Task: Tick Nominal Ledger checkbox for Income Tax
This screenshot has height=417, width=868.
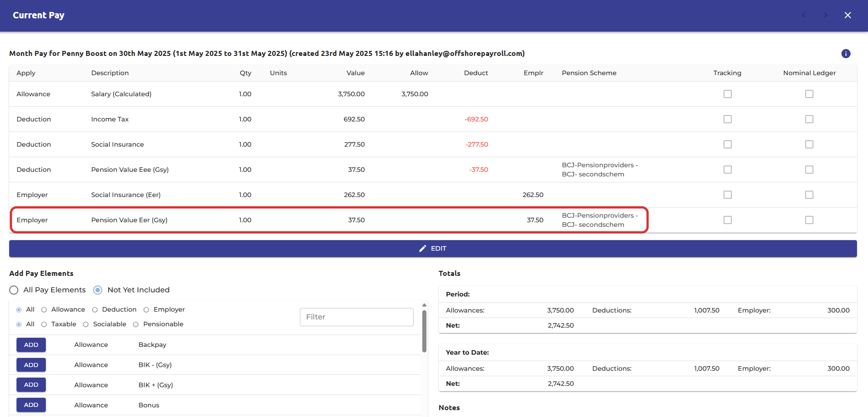Action: (x=809, y=119)
